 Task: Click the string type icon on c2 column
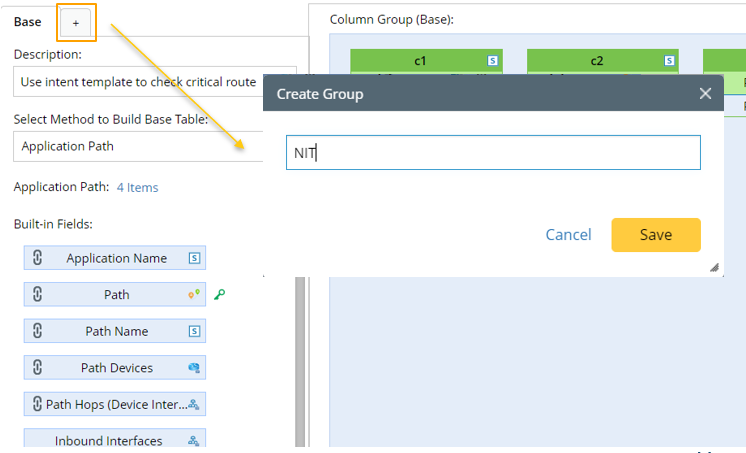pos(668,61)
